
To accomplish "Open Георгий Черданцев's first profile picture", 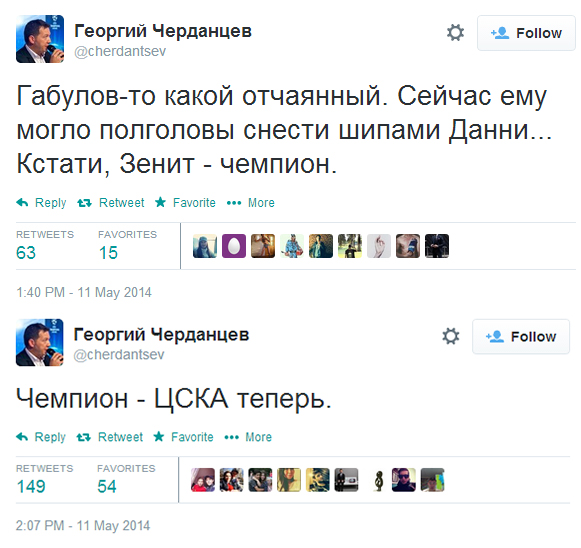I will tap(40, 39).
